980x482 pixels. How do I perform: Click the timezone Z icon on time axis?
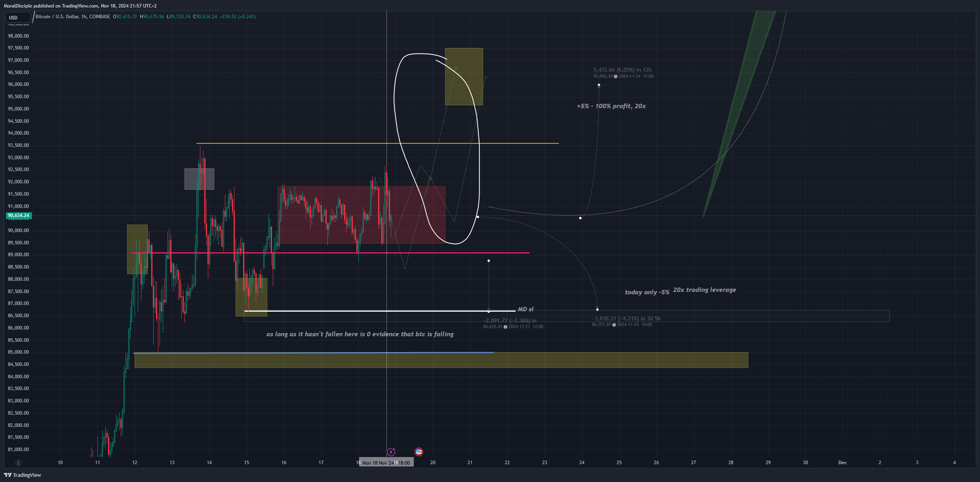pos(18,463)
